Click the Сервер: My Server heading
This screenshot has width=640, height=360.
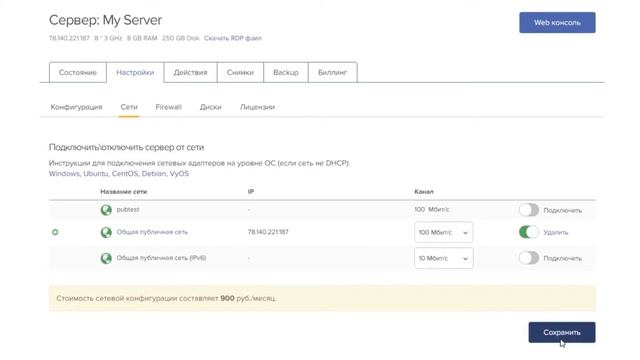105,20
